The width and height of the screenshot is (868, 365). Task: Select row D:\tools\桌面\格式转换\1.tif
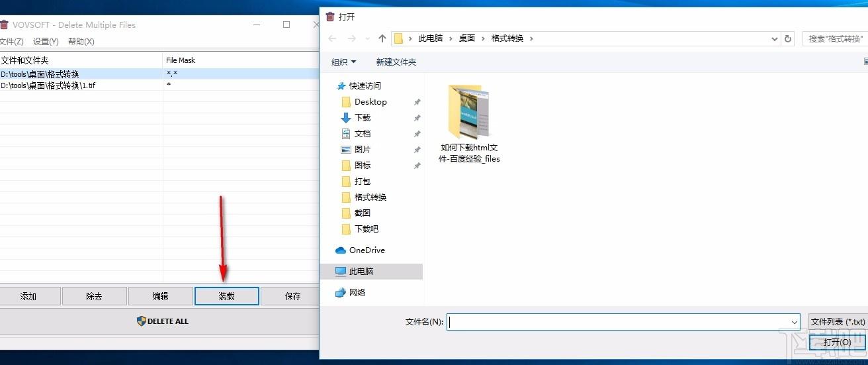(x=160, y=85)
